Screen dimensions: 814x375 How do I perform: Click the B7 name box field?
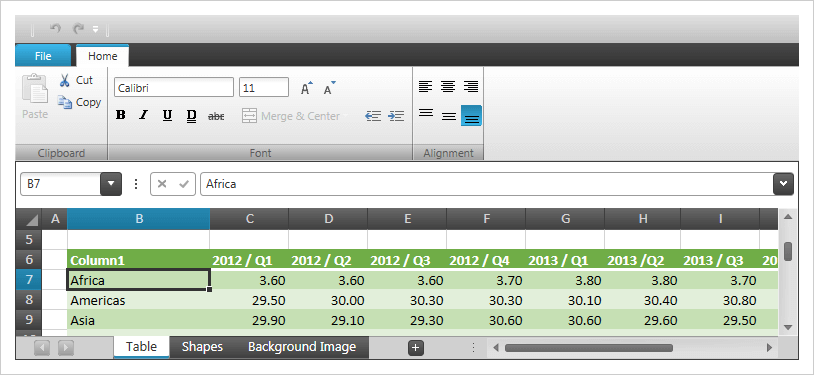coord(60,184)
